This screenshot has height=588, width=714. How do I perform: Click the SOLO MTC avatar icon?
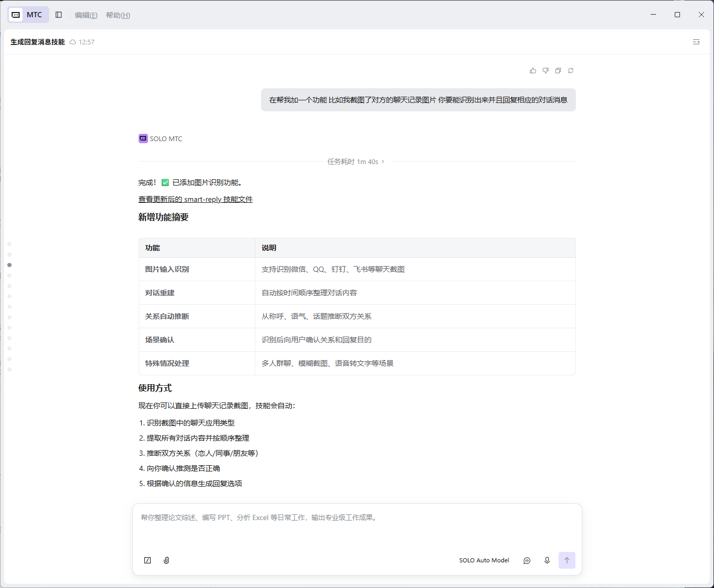coord(143,139)
